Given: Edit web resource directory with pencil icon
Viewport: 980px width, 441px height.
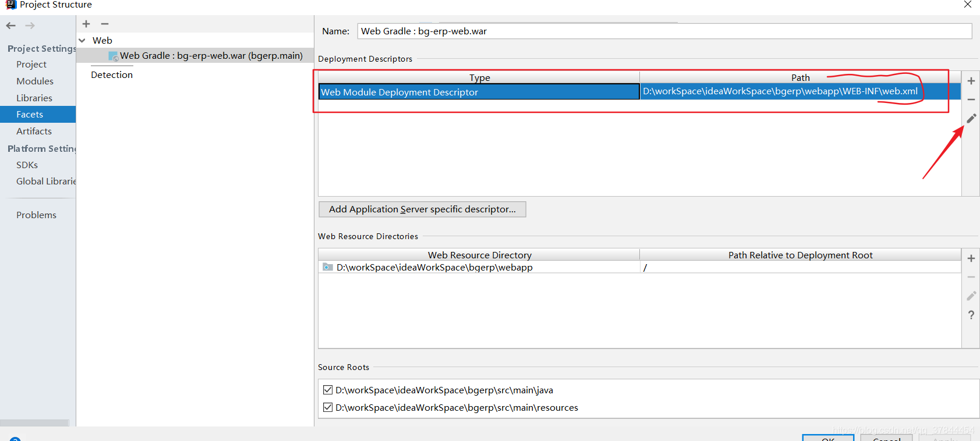Looking at the screenshot, I should (971, 296).
